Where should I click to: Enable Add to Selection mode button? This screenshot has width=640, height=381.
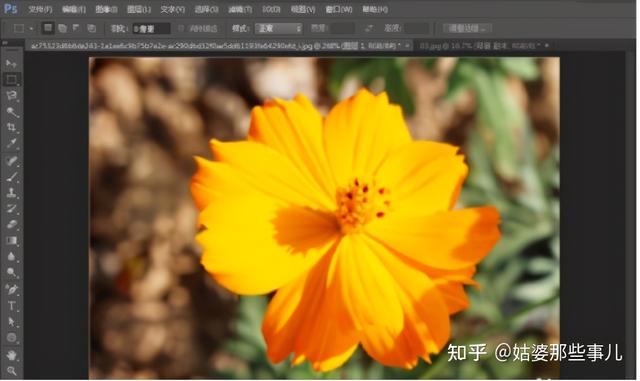[62, 28]
